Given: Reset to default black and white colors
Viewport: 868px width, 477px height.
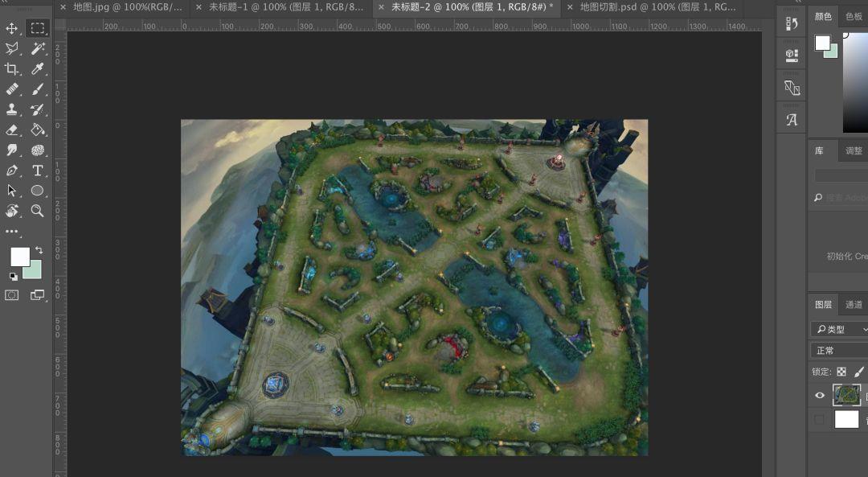Looking at the screenshot, I should click(x=13, y=276).
